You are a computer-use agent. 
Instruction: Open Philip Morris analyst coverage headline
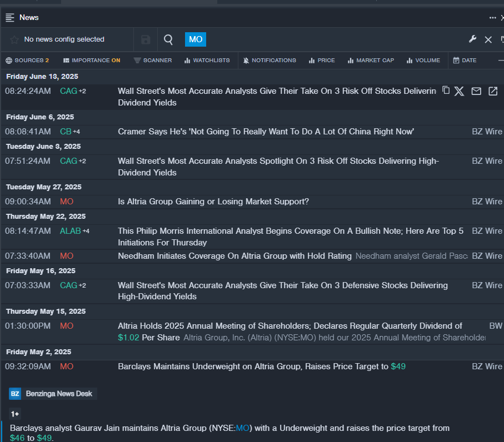coord(291,237)
